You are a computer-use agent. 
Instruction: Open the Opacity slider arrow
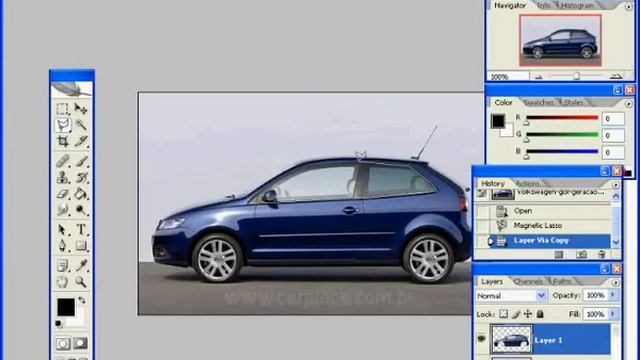pos(613,295)
